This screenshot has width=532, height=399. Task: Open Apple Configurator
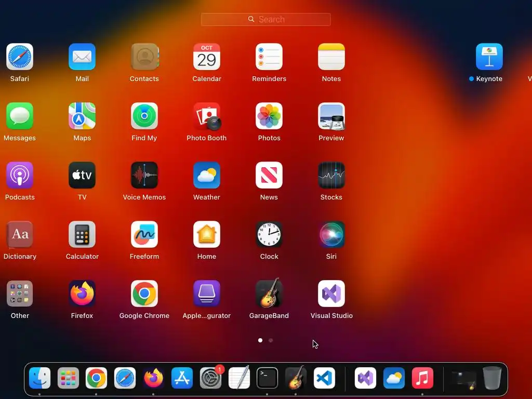tap(207, 294)
